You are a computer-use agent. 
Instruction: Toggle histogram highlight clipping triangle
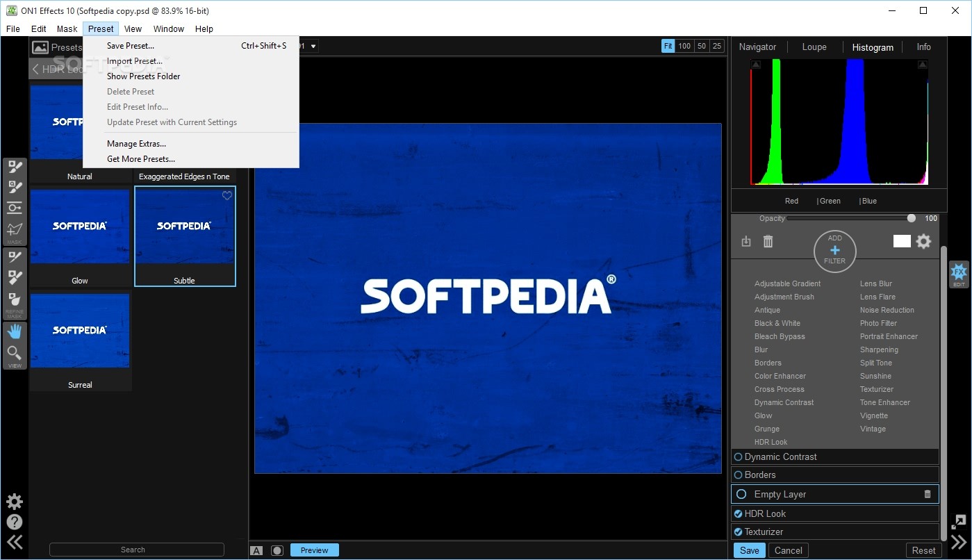923,65
